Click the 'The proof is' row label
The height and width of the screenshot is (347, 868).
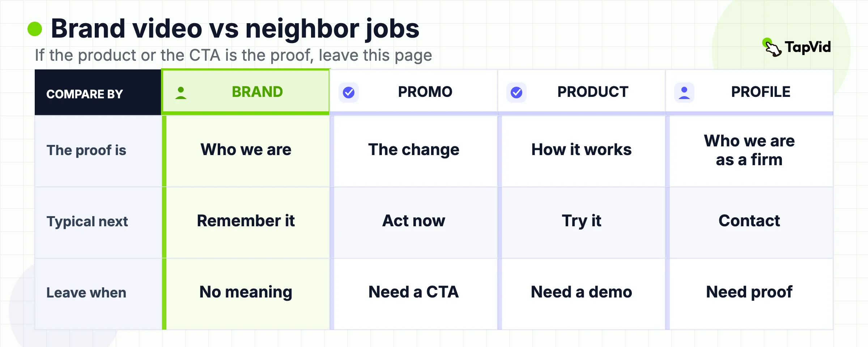coord(86,150)
